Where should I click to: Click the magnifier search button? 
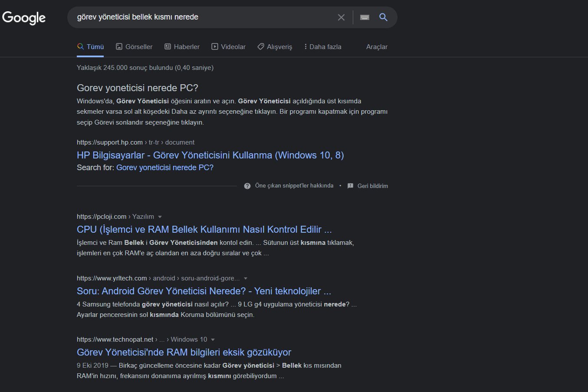coord(383,17)
